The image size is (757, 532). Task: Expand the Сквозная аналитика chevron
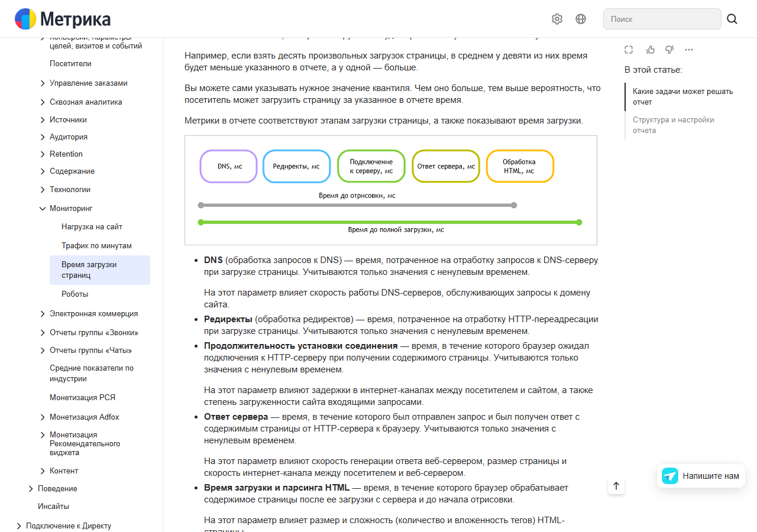tap(43, 102)
